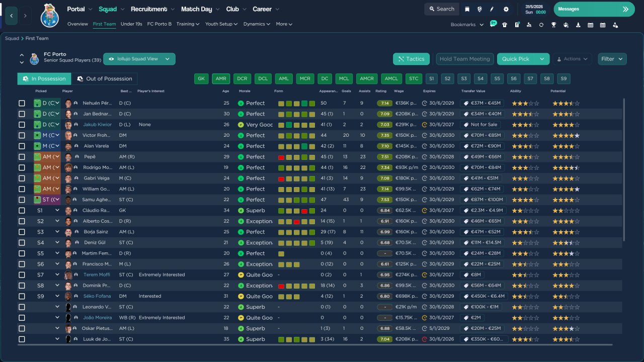Click the vertical scrollbar of squad list
Image resolution: width=644 pixels, height=362 pixels.
[624, 169]
